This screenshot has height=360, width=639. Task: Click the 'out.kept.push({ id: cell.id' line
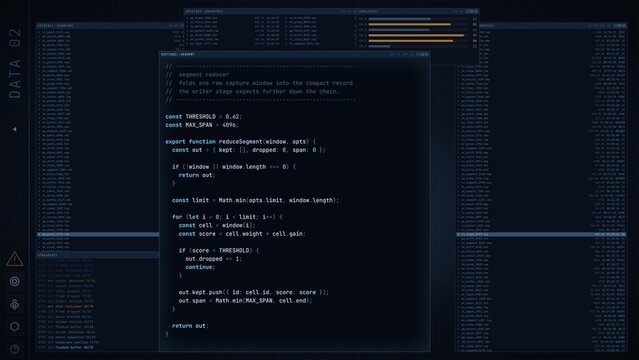[x=253, y=292]
